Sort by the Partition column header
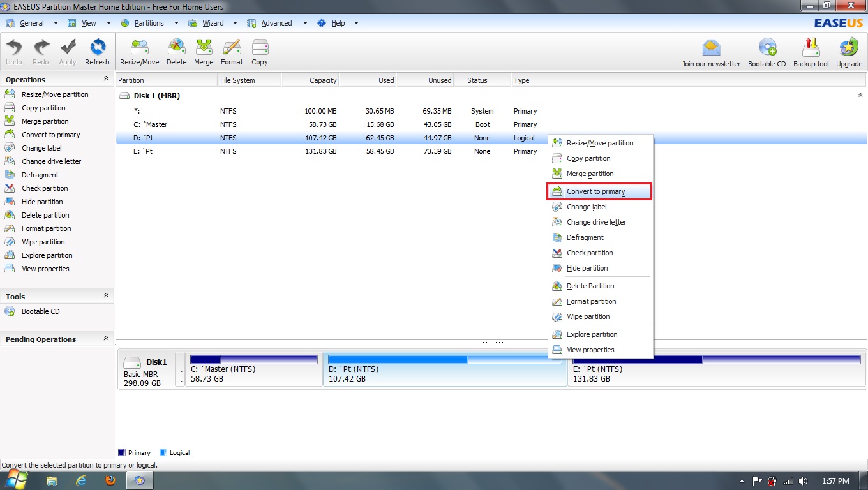 (x=167, y=80)
